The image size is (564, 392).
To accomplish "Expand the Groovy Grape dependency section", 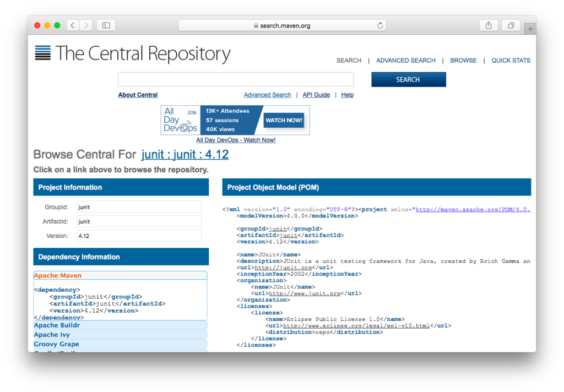I will click(x=121, y=344).
